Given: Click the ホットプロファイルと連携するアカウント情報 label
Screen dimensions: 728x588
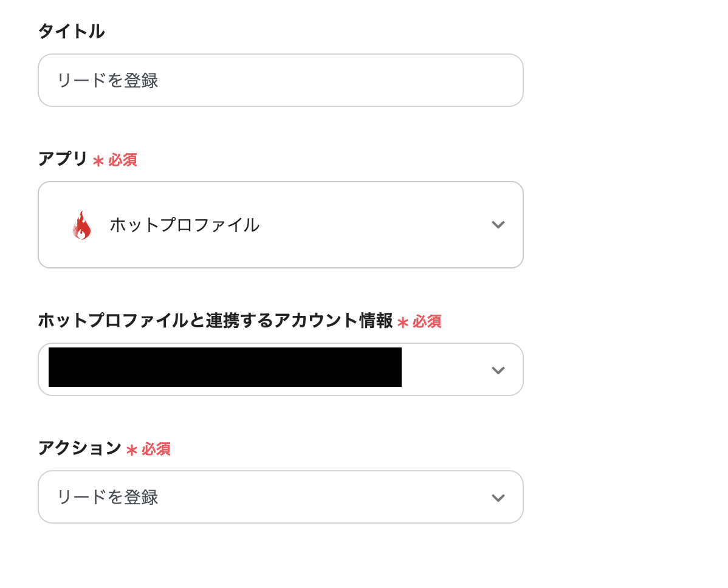Looking at the screenshot, I should point(215,321).
